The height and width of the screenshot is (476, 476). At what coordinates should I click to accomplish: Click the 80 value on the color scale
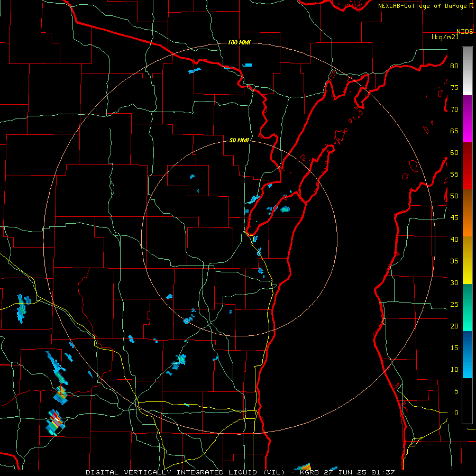[454, 66]
